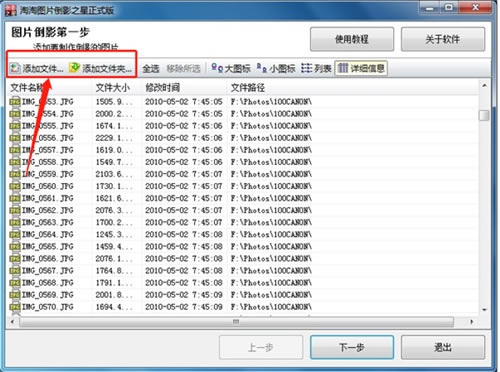
Task: Switch to 小图标 small icon view
Action: pyautogui.click(x=276, y=68)
